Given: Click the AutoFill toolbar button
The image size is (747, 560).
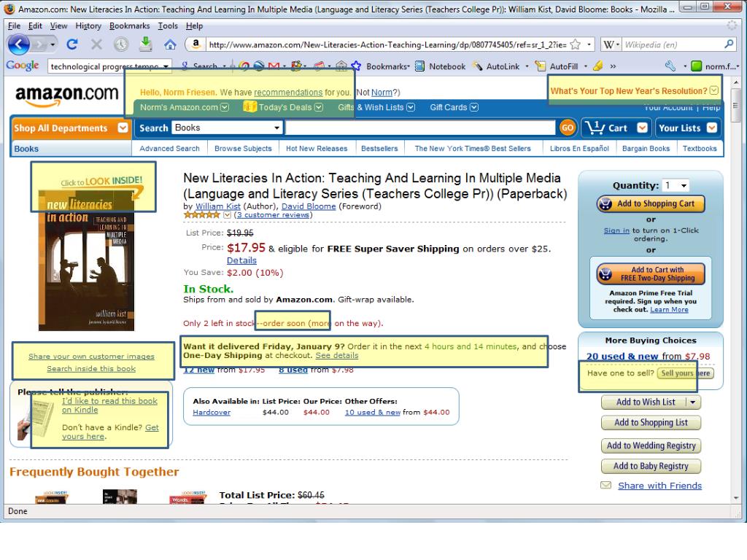Looking at the screenshot, I should pyautogui.click(x=556, y=66).
